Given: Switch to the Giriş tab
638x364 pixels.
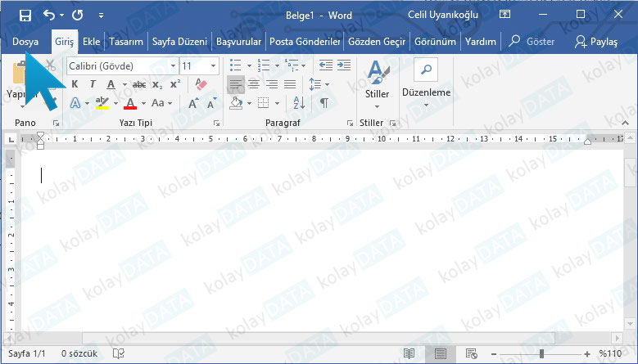Looking at the screenshot, I should click(x=64, y=42).
